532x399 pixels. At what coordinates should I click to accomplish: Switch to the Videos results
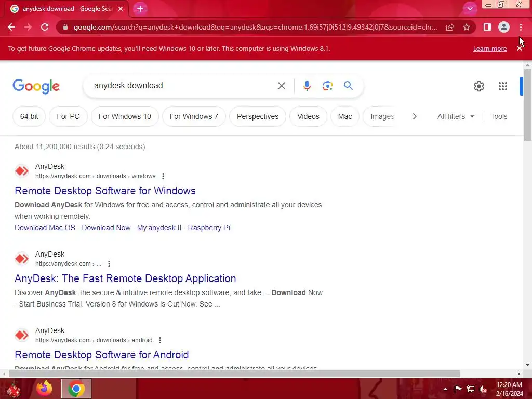coord(308,116)
